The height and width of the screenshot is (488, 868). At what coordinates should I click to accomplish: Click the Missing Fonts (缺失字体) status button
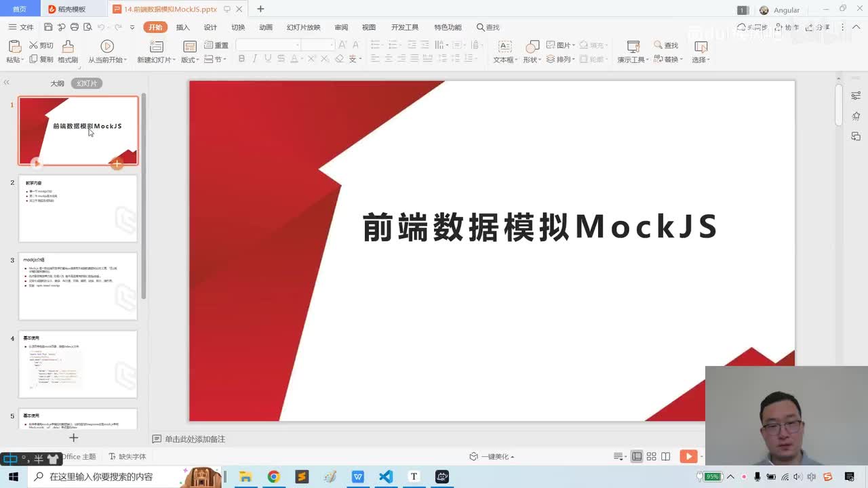(x=127, y=457)
